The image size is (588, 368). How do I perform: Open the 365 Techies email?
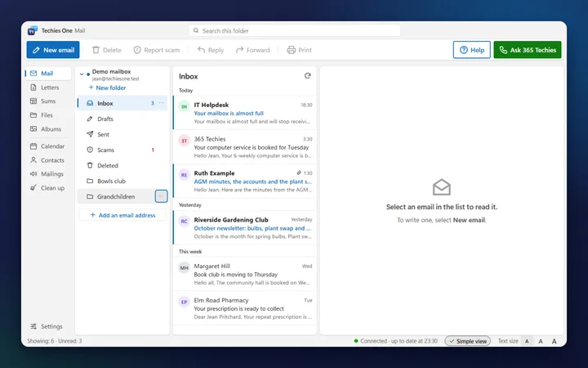(245, 147)
